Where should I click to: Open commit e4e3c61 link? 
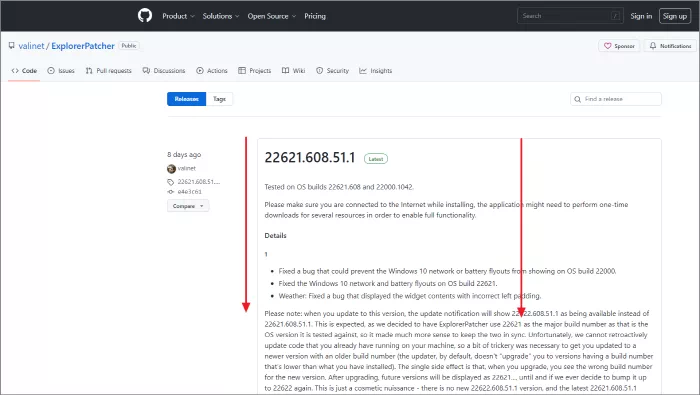point(190,191)
